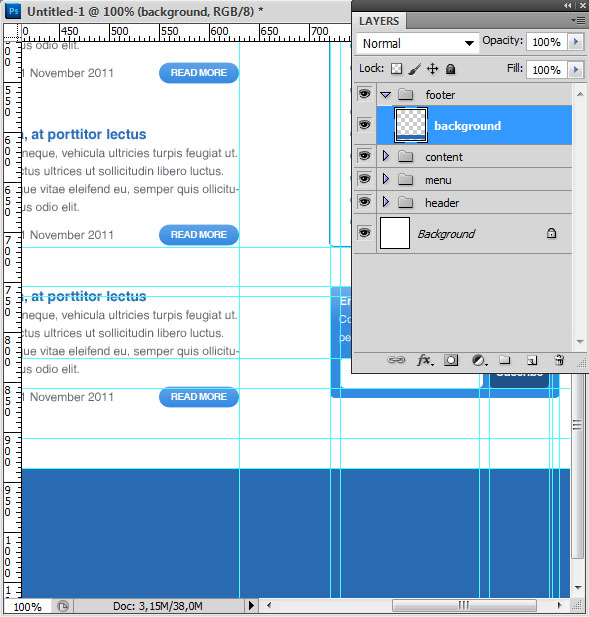Viewport: 589px width, 617px height.
Task: Toggle lock transparent pixels icon
Action: point(396,69)
